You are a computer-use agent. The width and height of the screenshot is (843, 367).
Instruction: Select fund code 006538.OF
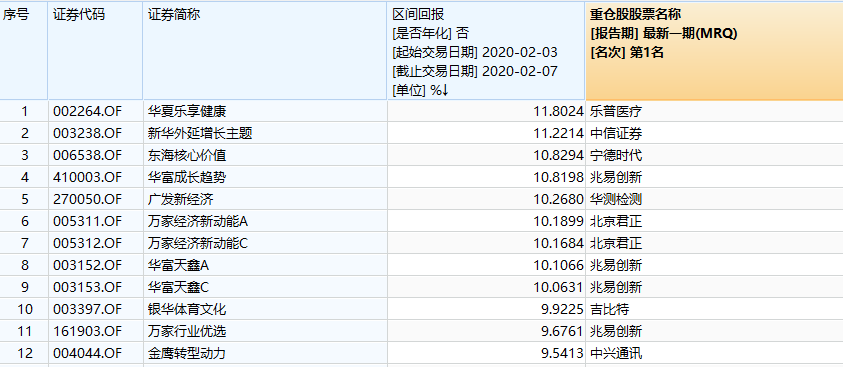(88, 156)
